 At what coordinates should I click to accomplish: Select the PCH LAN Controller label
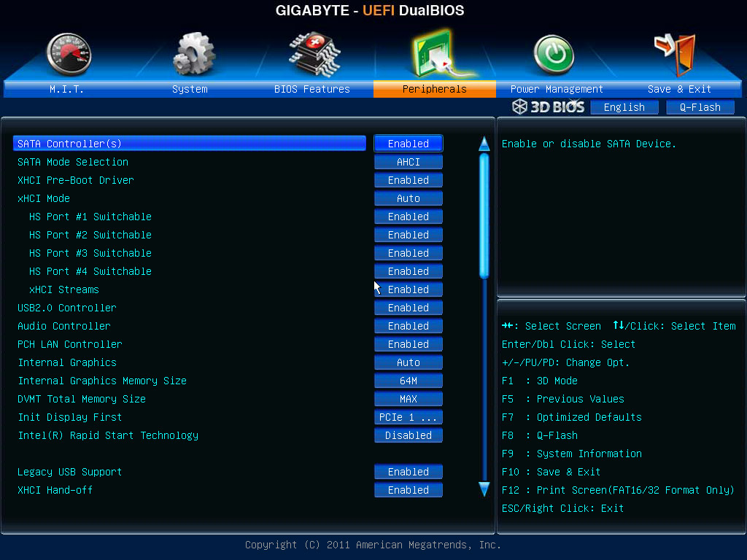coord(70,344)
